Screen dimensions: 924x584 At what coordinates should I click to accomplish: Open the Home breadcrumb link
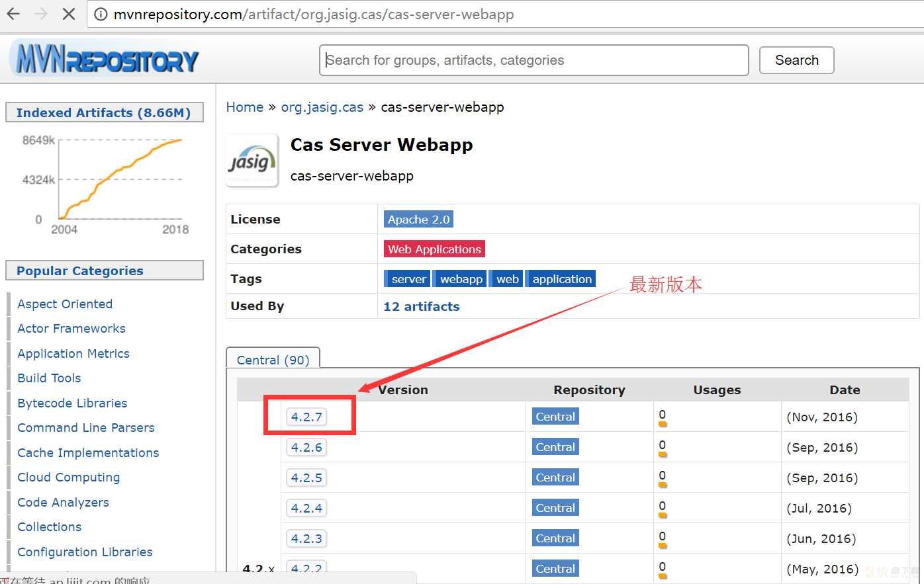[x=245, y=107]
